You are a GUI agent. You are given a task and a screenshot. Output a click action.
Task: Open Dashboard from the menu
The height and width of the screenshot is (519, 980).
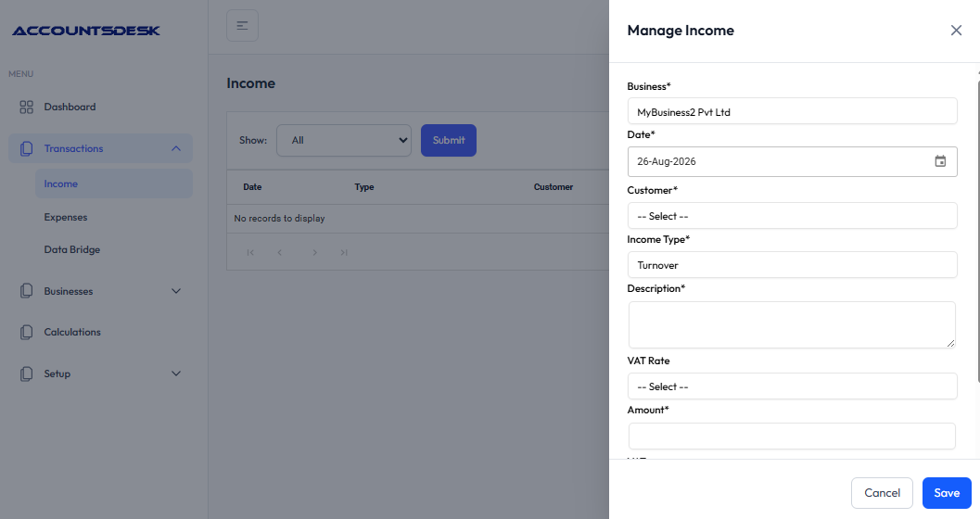(x=70, y=107)
